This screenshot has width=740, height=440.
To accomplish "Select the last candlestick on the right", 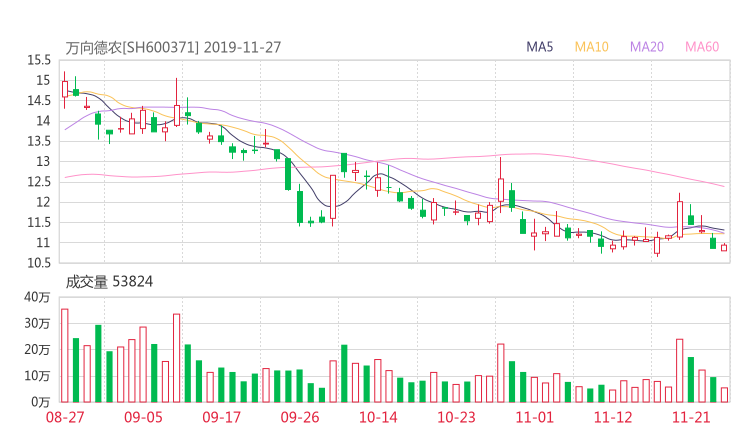I will click(x=724, y=247).
